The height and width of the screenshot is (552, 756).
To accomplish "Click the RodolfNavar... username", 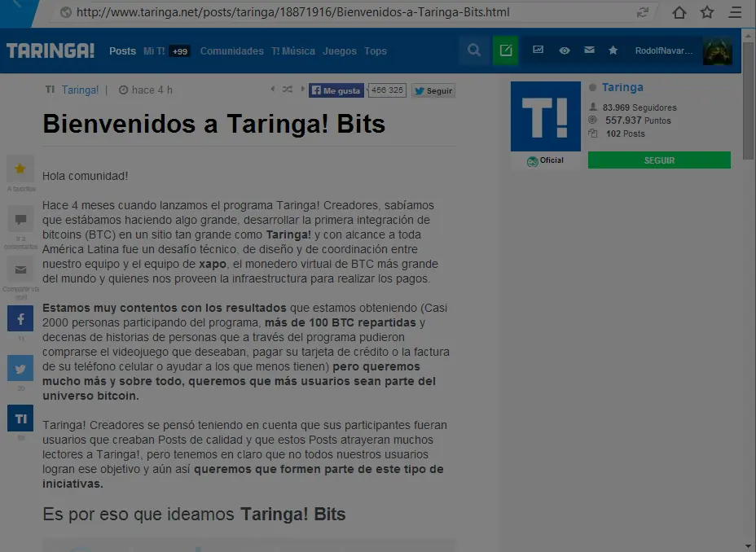I will [663, 50].
